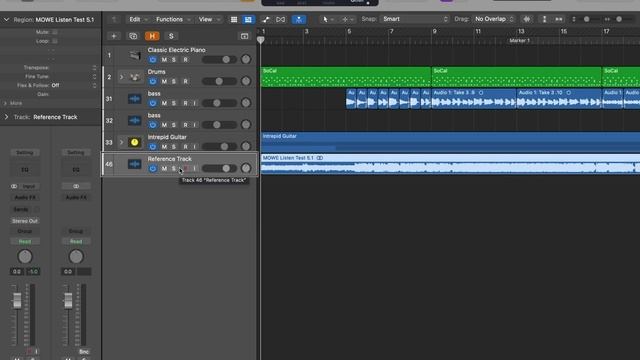This screenshot has width=640, height=360.
Task: Click the Bnc button on right strip
Action: click(x=84, y=351)
